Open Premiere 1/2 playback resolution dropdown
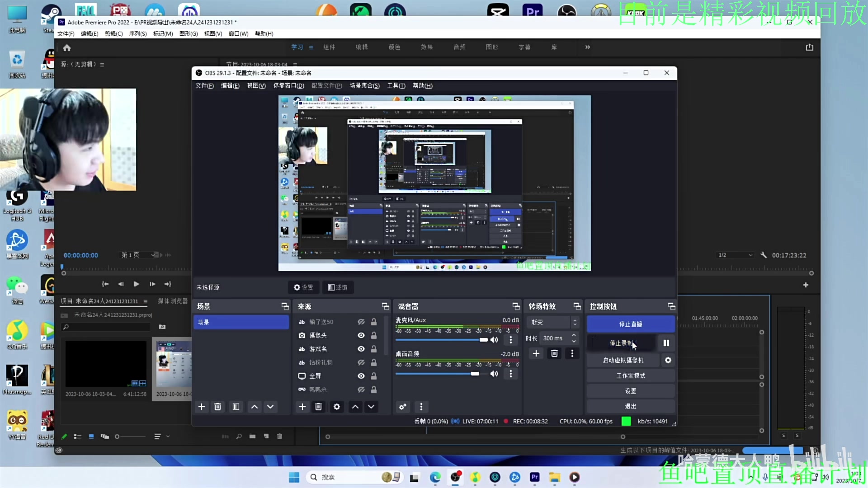This screenshot has height=488, width=868. coord(735,255)
